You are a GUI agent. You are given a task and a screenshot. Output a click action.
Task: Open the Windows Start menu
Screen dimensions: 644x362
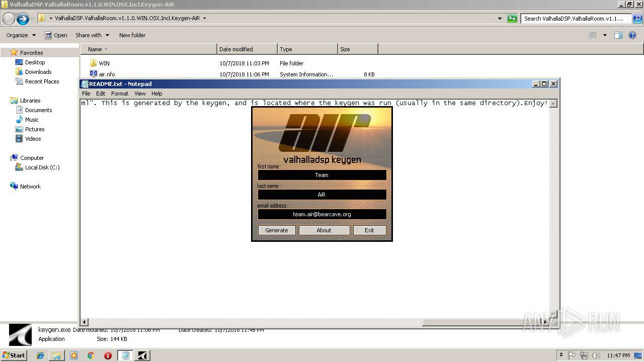click(x=14, y=355)
